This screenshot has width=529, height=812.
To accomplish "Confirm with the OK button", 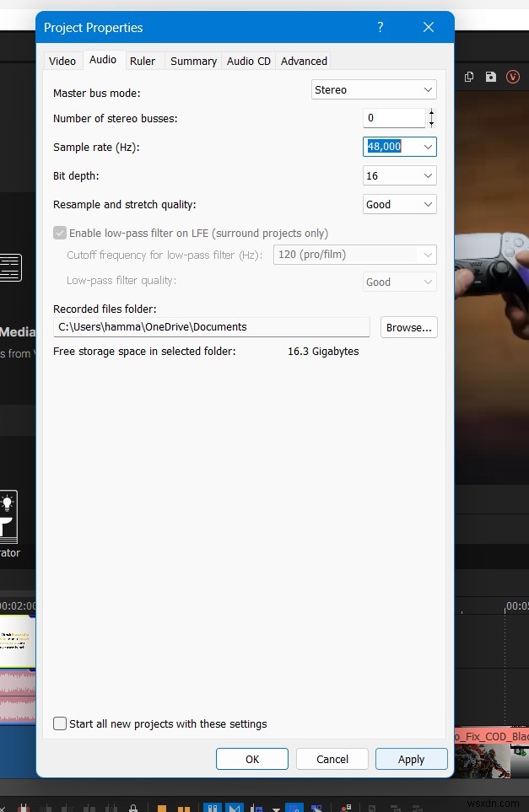I will (x=252, y=759).
